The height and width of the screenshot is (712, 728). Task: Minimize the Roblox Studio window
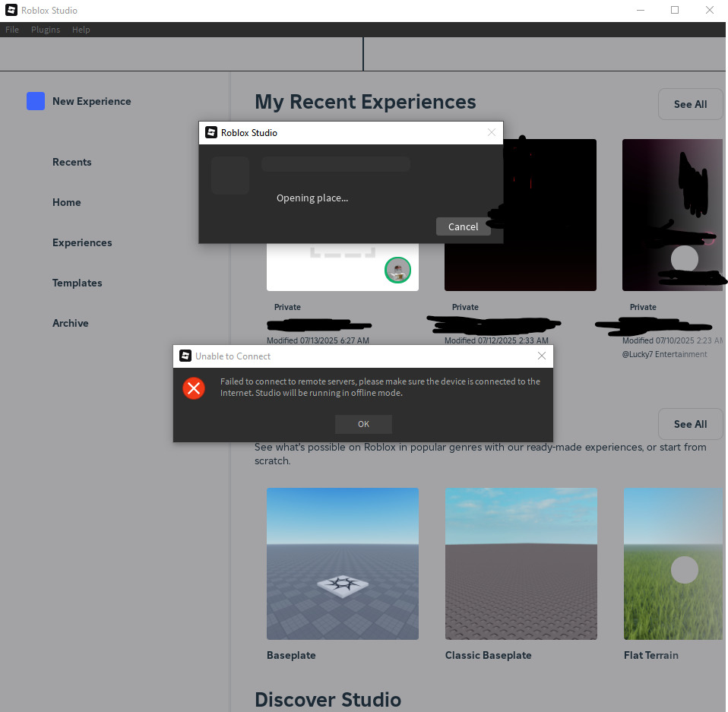coord(641,10)
